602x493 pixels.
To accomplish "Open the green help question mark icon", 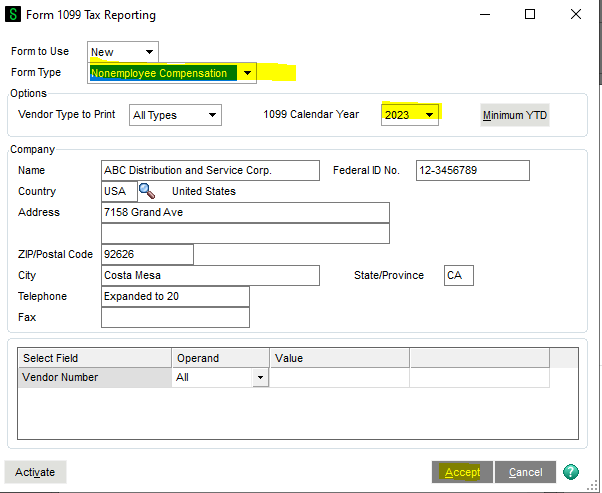I will click(571, 472).
